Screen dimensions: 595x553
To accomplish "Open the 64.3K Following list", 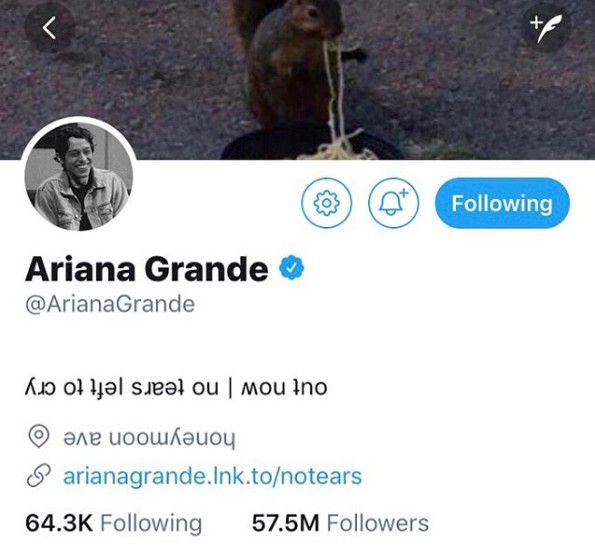I will coord(113,523).
